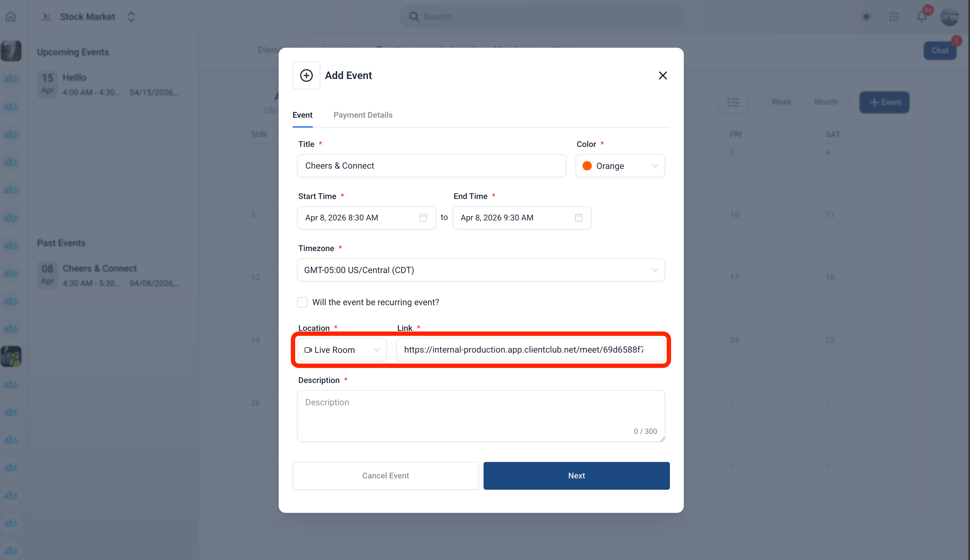Expand the Timezone dropdown
The height and width of the screenshot is (560, 970).
tap(481, 270)
